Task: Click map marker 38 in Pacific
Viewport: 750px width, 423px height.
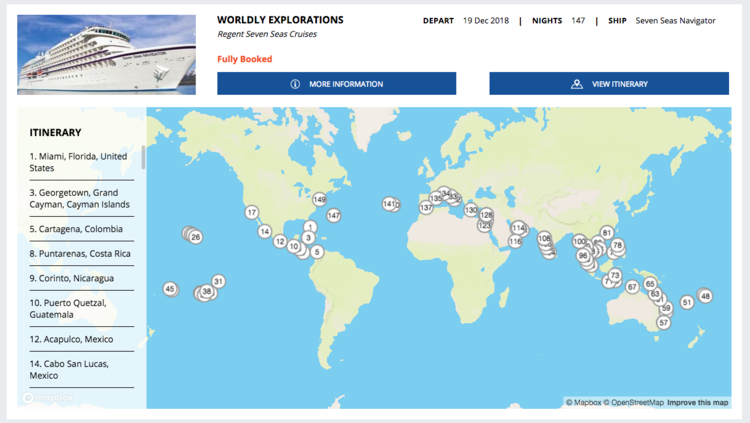Action: [207, 291]
